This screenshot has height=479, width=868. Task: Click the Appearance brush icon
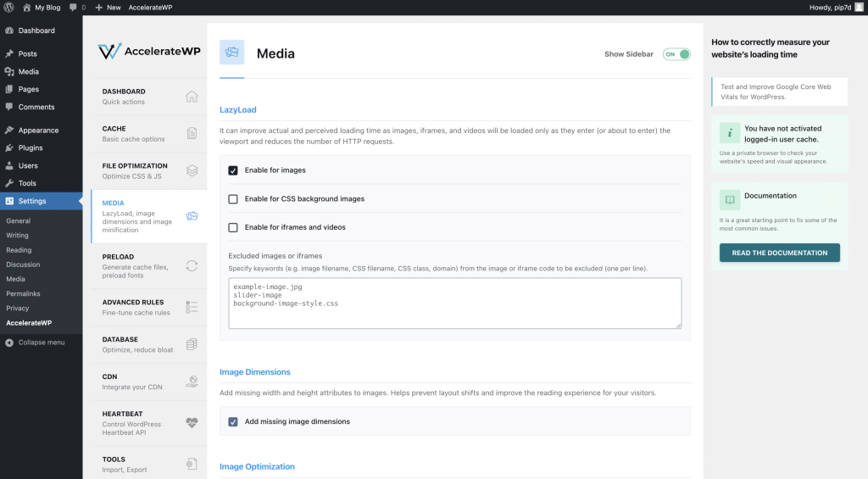[x=9, y=130]
